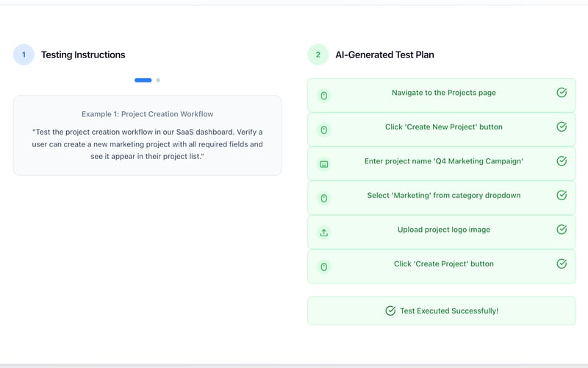Click check circle on 'Click Create Project' step
The height and width of the screenshot is (368, 588).
562,263
